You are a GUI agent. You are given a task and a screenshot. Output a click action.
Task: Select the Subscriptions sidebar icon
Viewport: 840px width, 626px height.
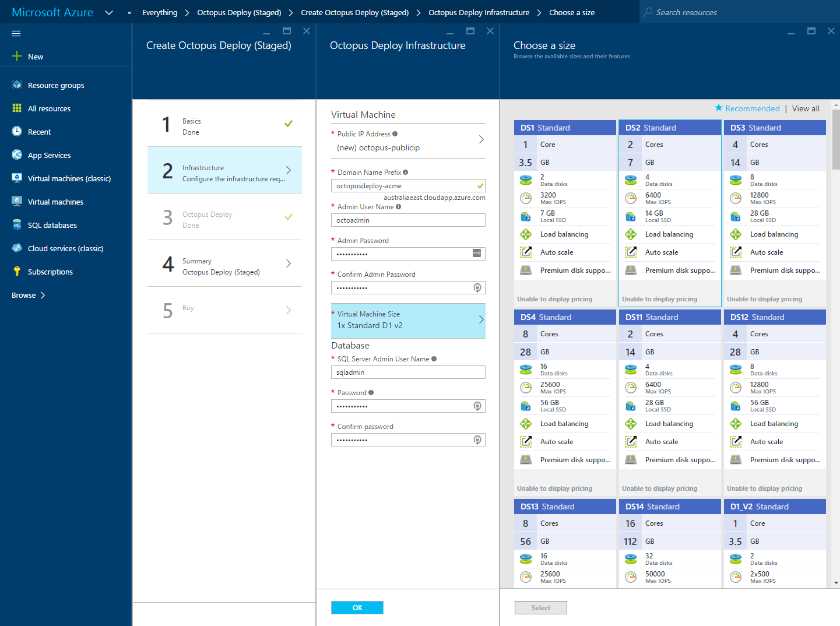click(16, 272)
